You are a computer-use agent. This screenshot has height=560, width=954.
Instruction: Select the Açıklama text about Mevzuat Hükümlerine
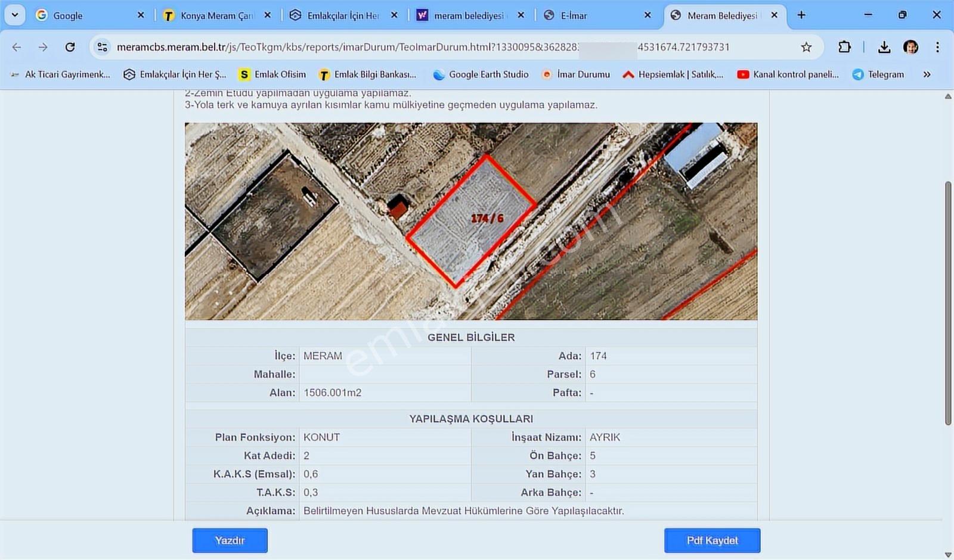(463, 511)
